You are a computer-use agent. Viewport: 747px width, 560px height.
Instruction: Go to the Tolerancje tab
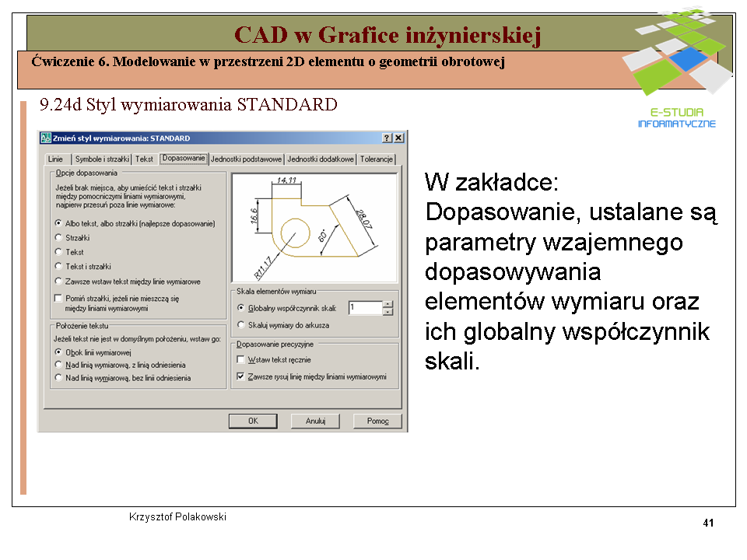point(377,159)
